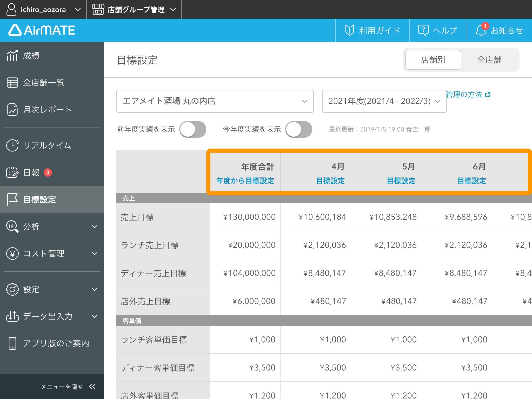Screen dimensions: 532x399
Task: Open the お知らせ notifications bell icon
Action: tap(481, 30)
